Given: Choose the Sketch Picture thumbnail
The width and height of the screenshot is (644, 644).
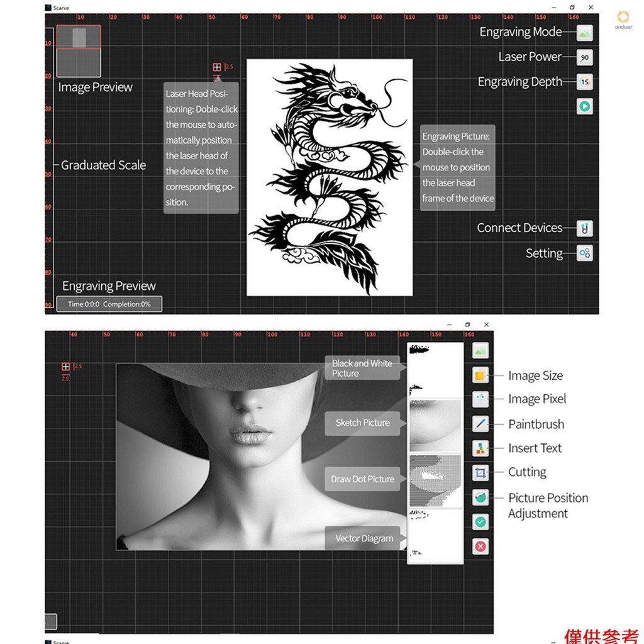Looking at the screenshot, I should point(435,426).
